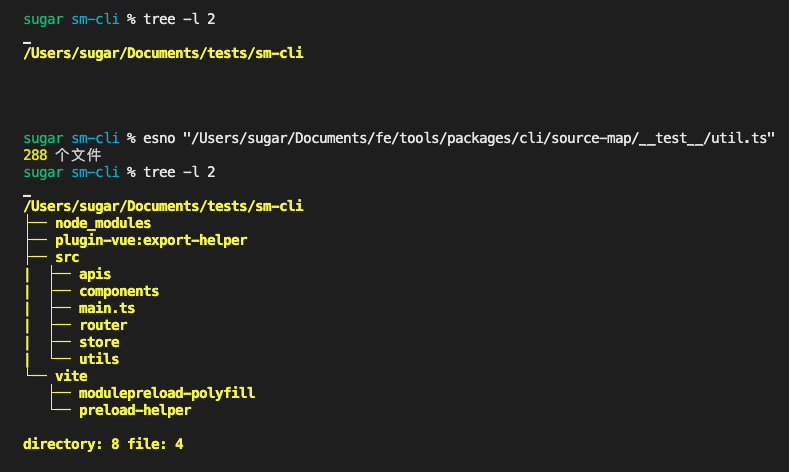This screenshot has height=472, width=789.
Task: Select the store folder entry
Action: [99, 342]
